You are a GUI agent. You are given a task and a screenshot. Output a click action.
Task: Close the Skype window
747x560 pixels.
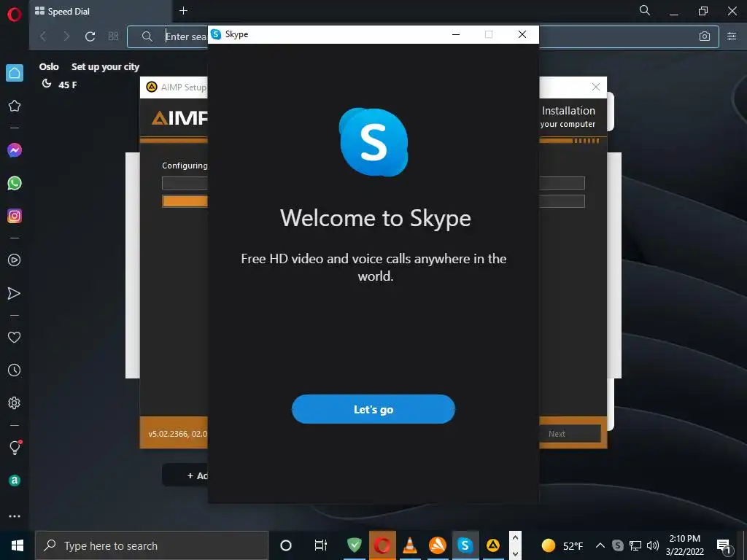tap(522, 34)
